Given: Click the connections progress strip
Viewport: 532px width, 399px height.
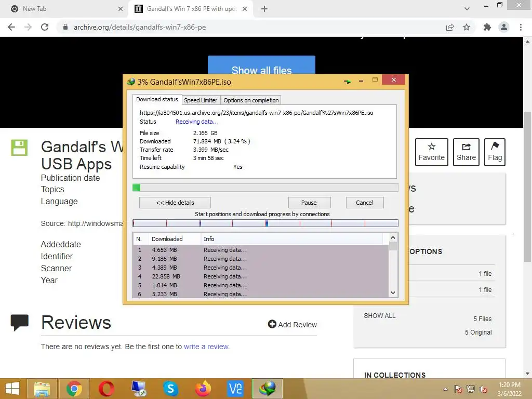Looking at the screenshot, I should (x=265, y=223).
